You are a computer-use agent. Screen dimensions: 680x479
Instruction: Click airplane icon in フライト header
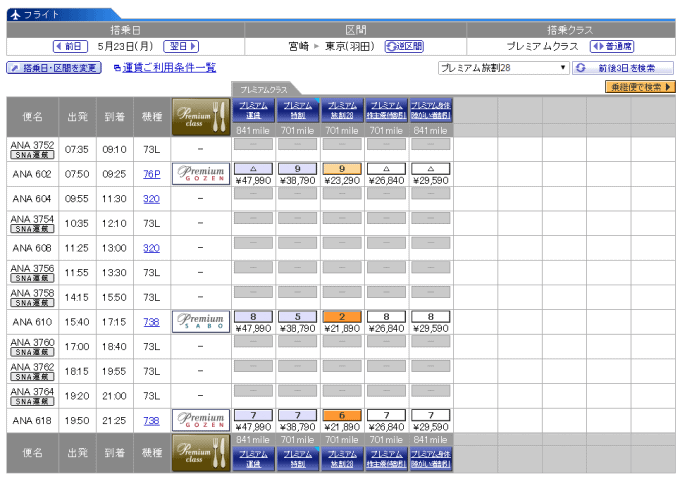pyautogui.click(x=15, y=15)
